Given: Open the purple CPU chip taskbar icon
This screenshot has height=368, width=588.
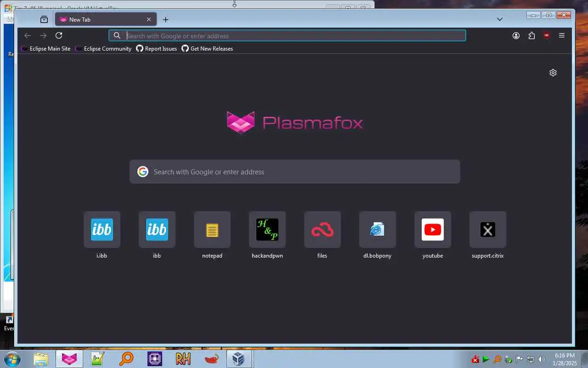Looking at the screenshot, I should click(x=154, y=359).
